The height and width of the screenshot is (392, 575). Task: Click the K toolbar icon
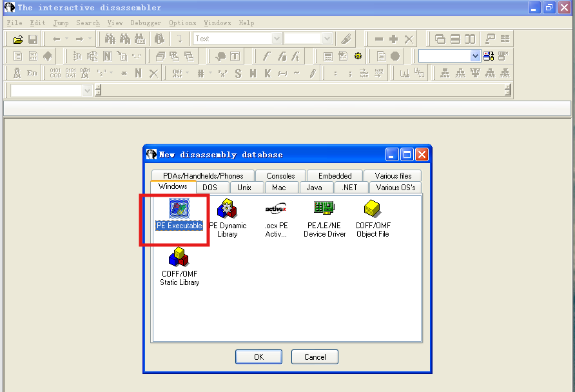(x=268, y=73)
